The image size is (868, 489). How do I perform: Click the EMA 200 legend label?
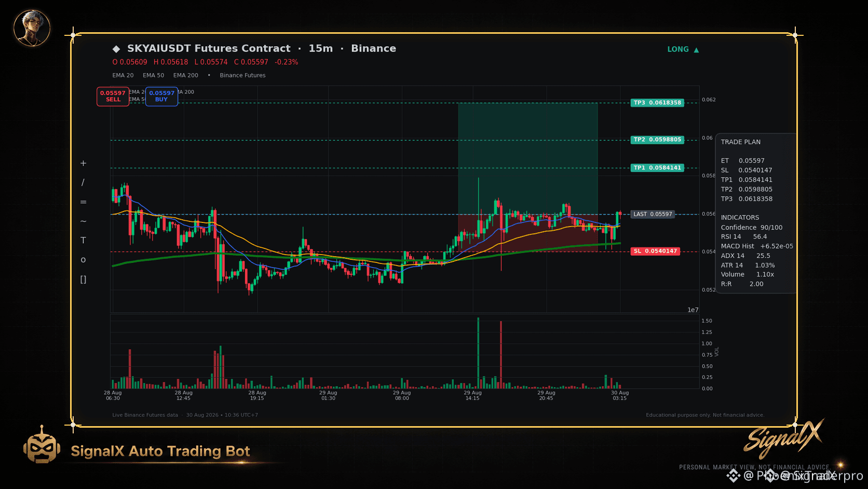click(x=186, y=75)
